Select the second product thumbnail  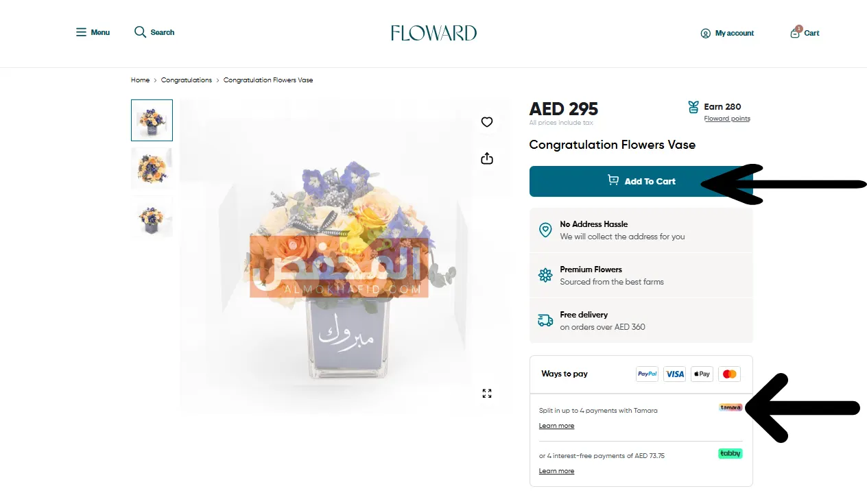click(152, 168)
